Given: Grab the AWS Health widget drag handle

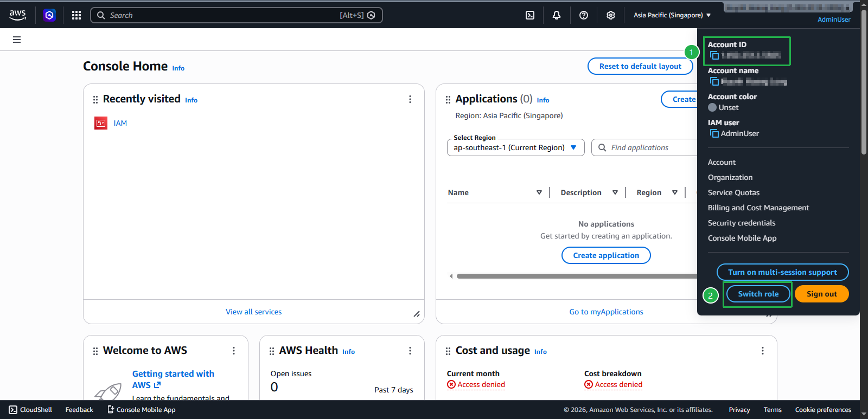Looking at the screenshot, I should coord(272,351).
